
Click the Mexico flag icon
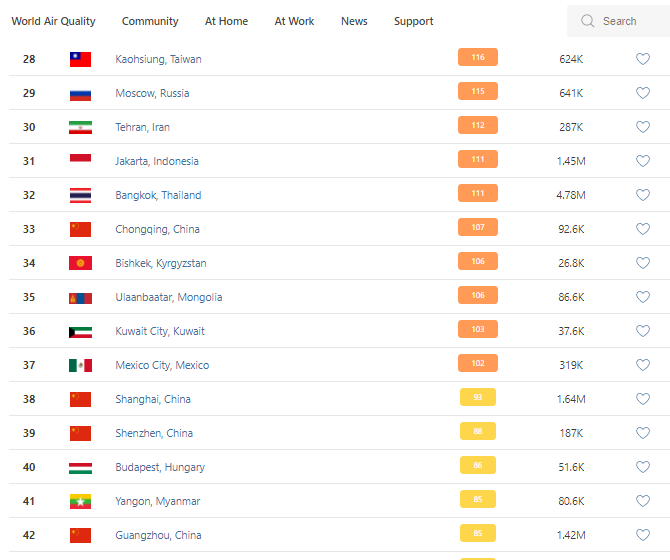pyautogui.click(x=80, y=365)
